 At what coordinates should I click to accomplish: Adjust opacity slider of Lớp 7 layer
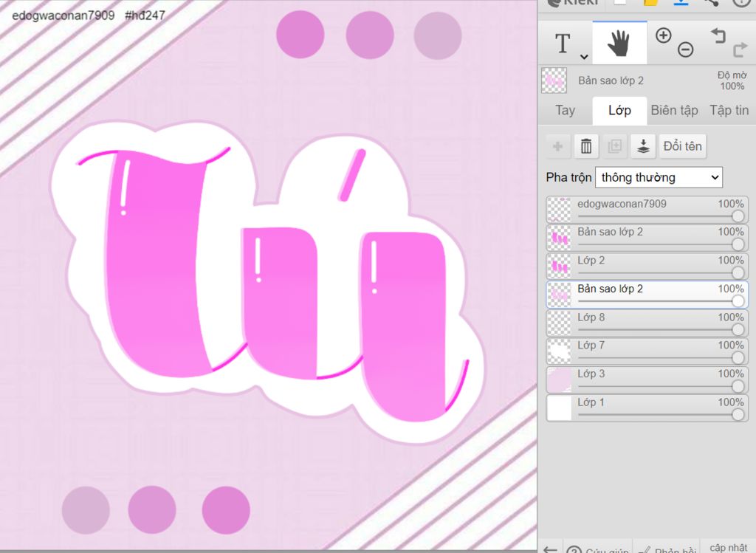[x=661, y=358]
